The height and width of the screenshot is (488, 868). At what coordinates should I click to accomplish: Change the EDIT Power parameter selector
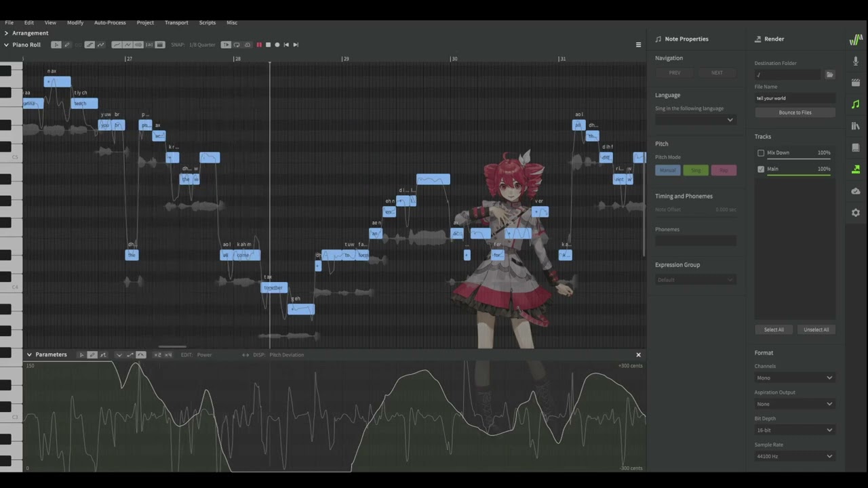[x=204, y=354]
